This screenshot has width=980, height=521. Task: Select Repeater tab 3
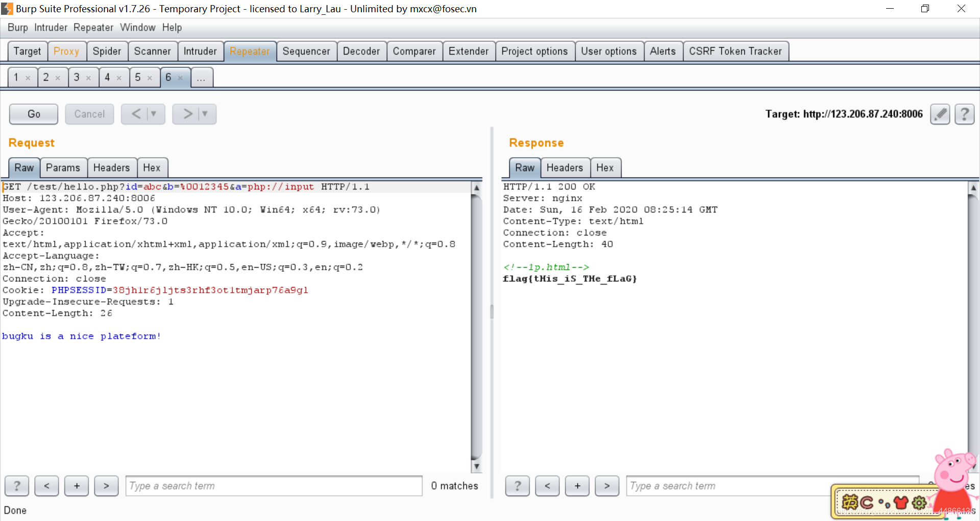coord(77,78)
